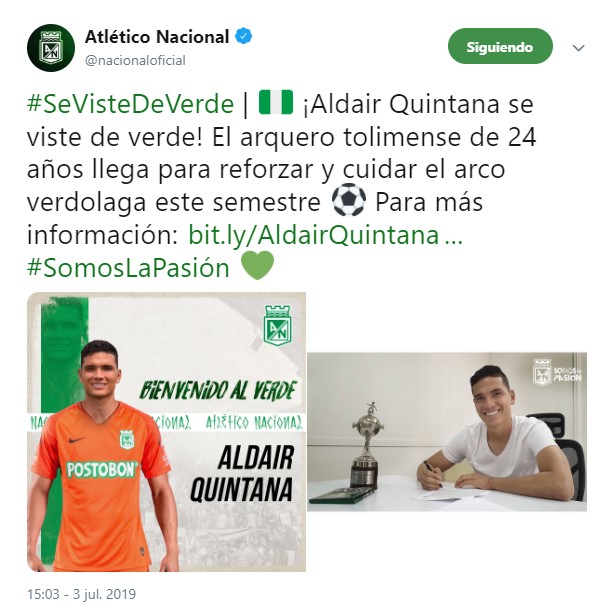Toggle the Siguiendo follow button

500,47
